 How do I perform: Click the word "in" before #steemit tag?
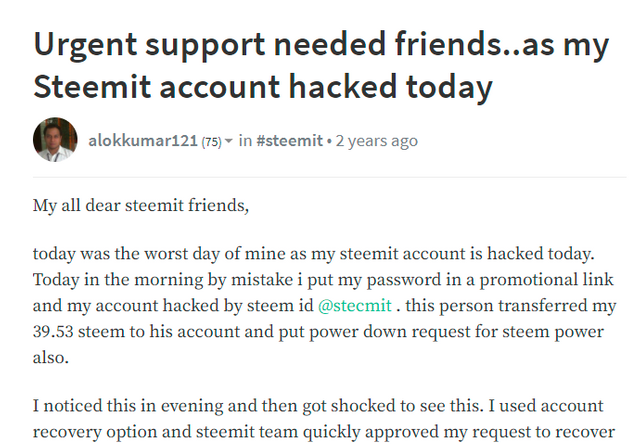click(244, 141)
